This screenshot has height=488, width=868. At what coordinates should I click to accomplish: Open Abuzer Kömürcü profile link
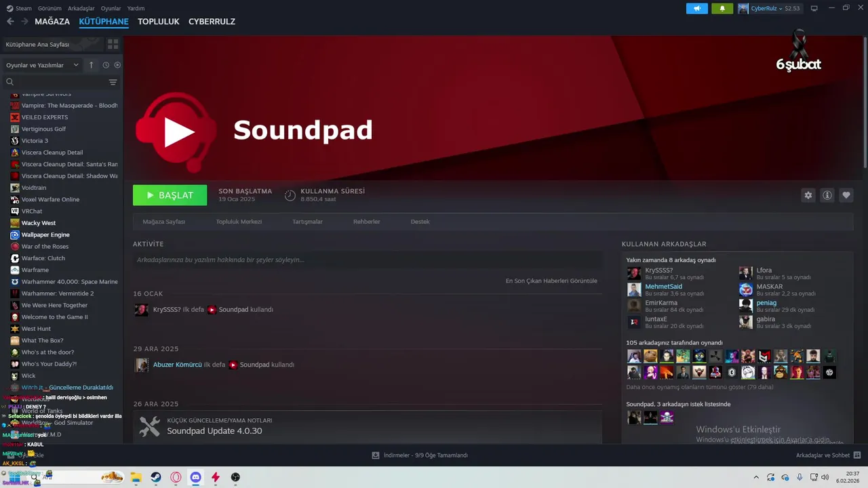[178, 365]
